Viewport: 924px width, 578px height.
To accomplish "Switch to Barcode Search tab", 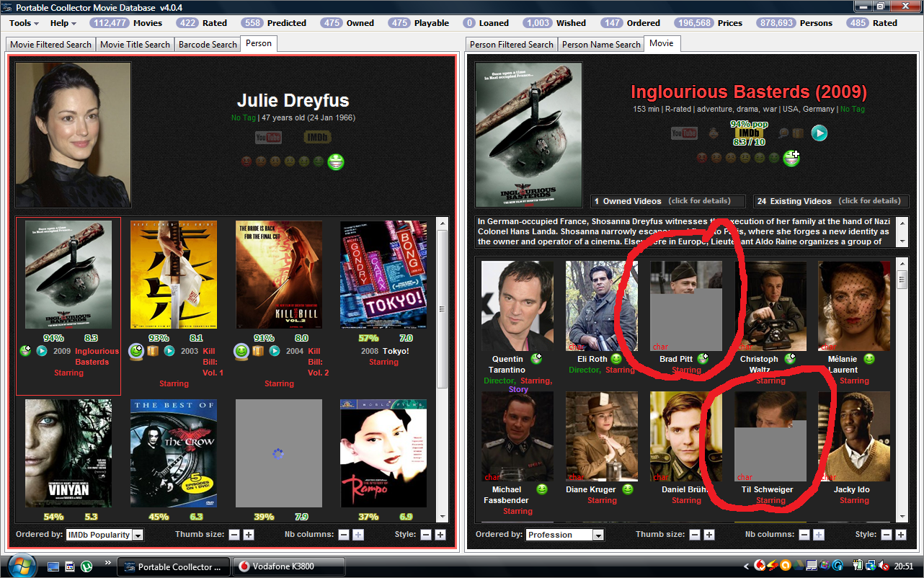I will point(208,44).
